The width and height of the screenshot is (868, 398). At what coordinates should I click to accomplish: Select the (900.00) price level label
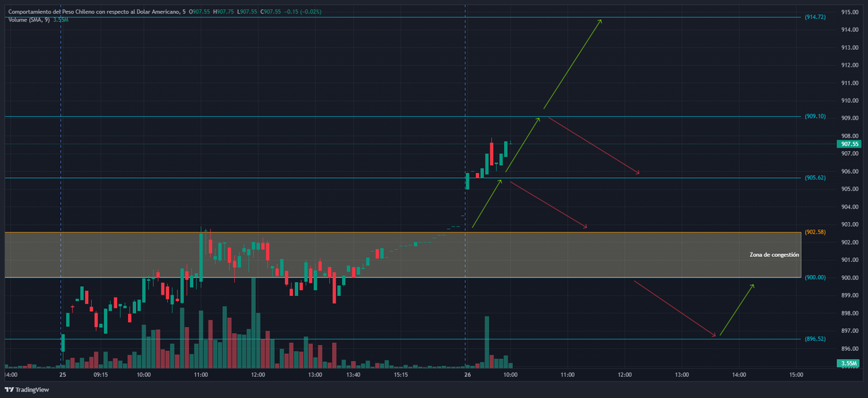click(x=815, y=278)
